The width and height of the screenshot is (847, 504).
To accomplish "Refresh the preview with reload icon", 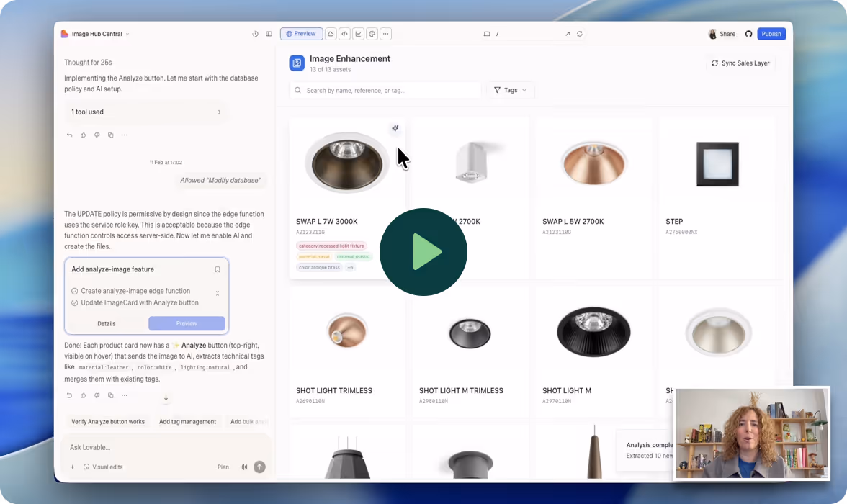I will [x=580, y=34].
